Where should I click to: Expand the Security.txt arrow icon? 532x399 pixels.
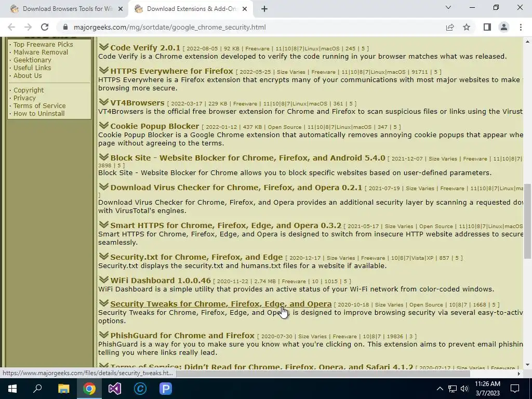(x=103, y=257)
